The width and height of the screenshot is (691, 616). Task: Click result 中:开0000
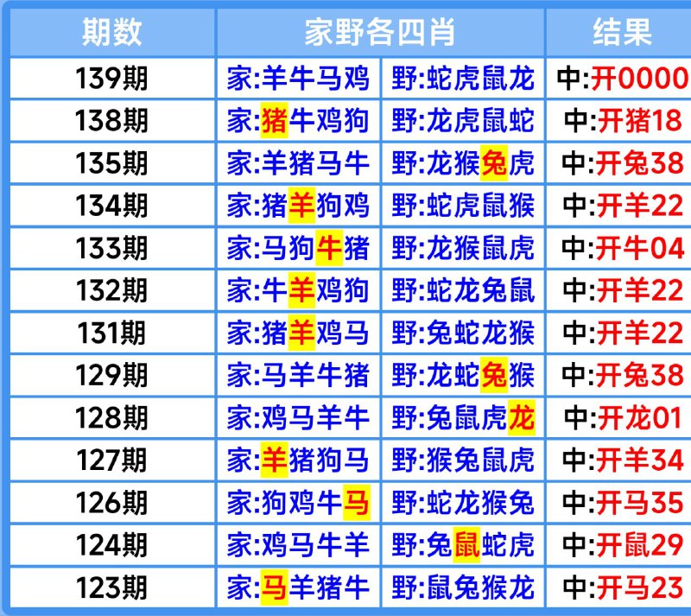[618, 78]
